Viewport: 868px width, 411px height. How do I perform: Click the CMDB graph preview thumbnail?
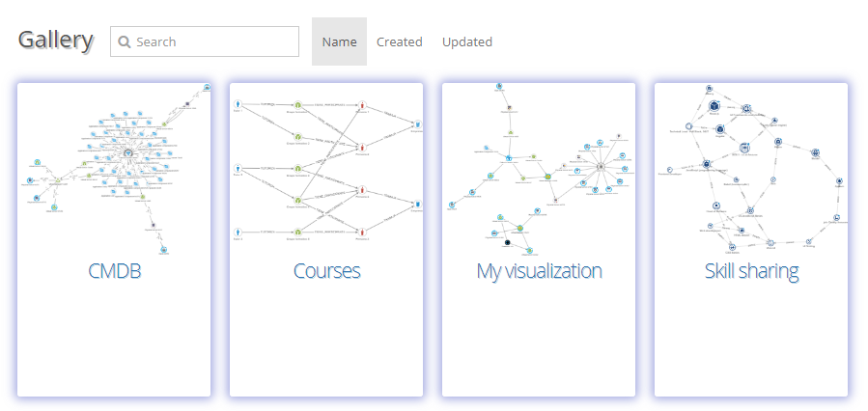[114, 169]
